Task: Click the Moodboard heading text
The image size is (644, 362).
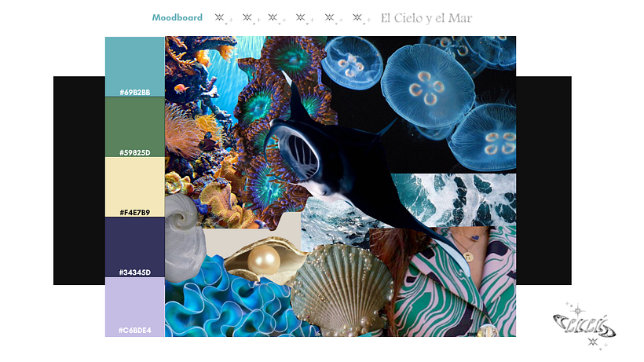Action: pos(177,17)
